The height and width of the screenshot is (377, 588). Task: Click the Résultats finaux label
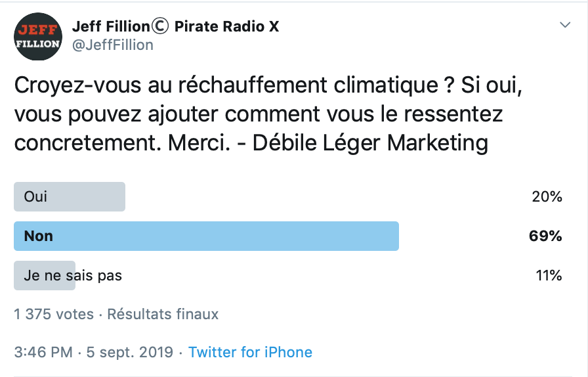pyautogui.click(x=163, y=315)
